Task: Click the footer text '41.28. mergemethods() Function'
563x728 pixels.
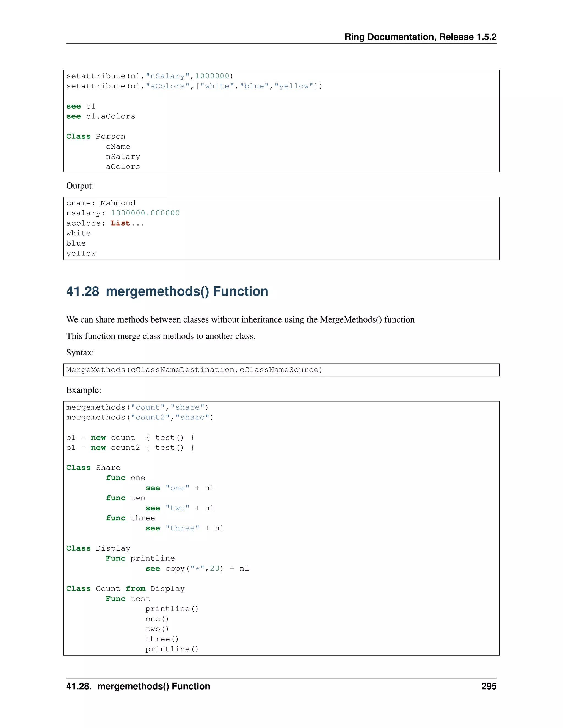Action: [138, 686]
